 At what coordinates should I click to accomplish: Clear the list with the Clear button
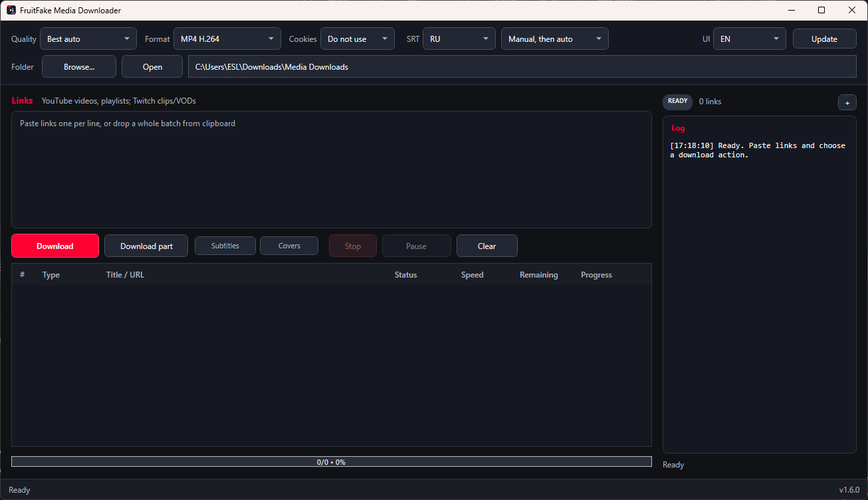487,246
